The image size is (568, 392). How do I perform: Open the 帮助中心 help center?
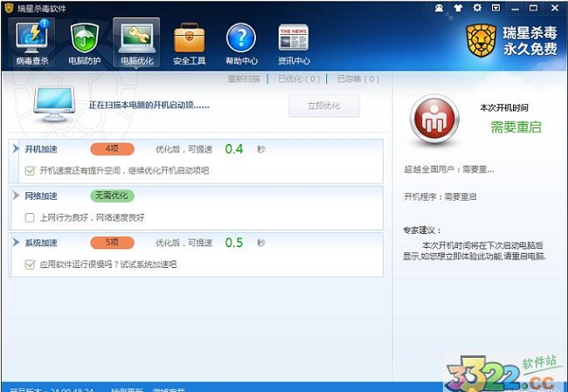[x=241, y=43]
